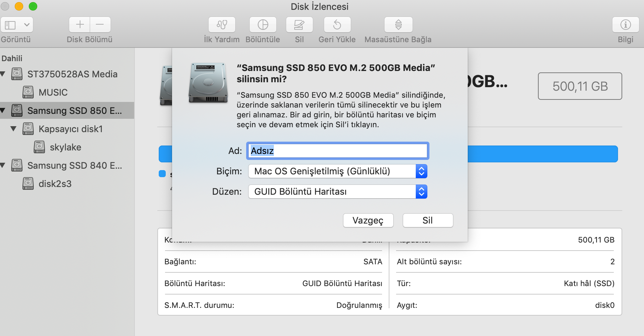Click the blue disk usage bar

pos(542,154)
